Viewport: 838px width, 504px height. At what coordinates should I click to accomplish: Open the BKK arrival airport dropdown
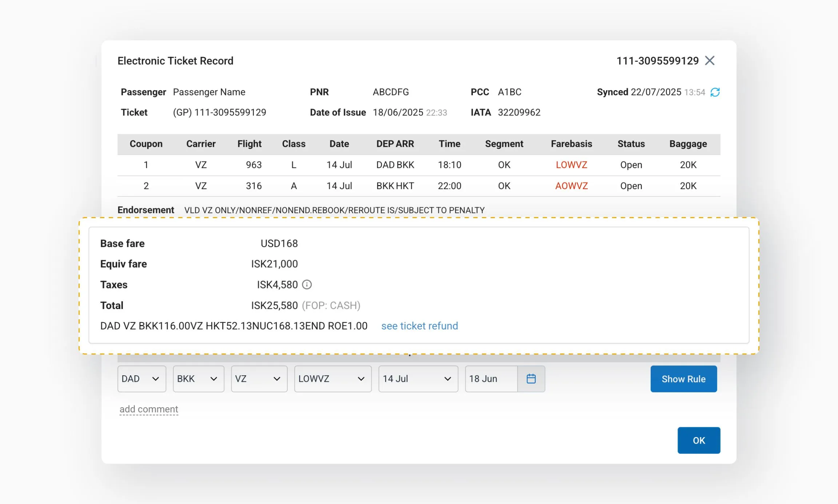tap(198, 379)
